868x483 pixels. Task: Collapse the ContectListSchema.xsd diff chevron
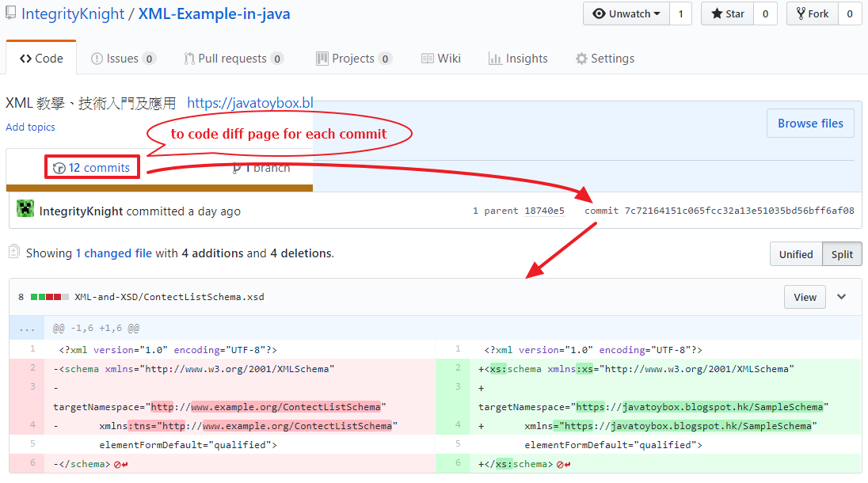tap(841, 297)
